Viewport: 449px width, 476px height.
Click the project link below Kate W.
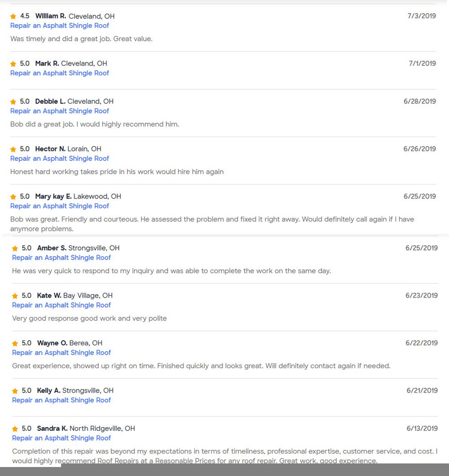point(62,305)
